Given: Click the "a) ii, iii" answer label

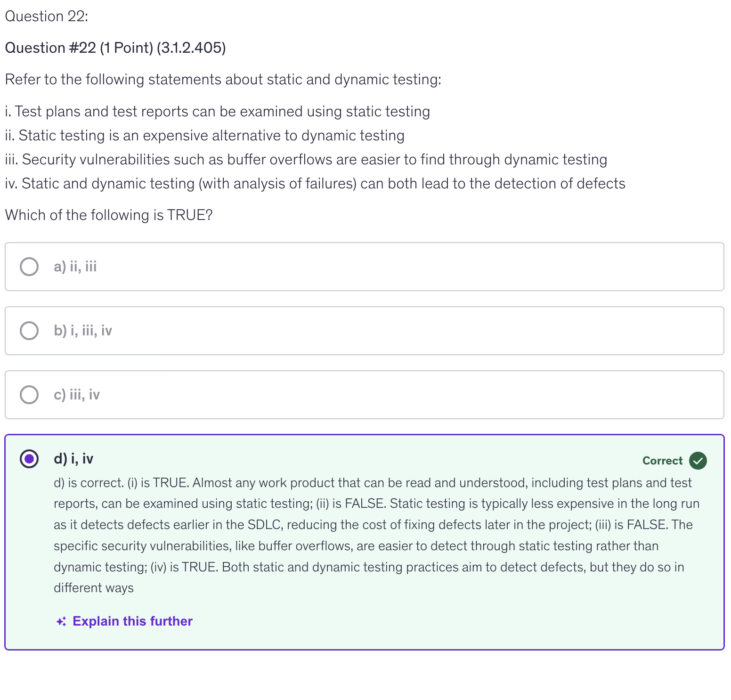Looking at the screenshot, I should [75, 267].
